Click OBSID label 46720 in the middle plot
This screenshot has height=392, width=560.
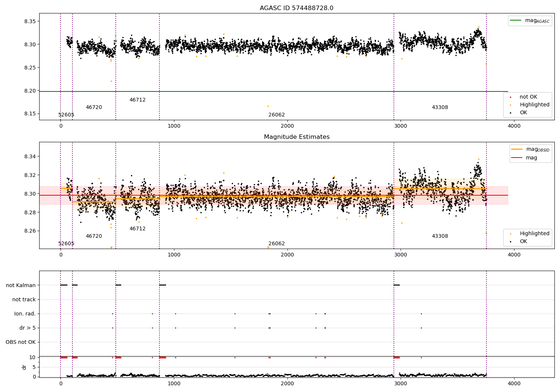tap(94, 236)
